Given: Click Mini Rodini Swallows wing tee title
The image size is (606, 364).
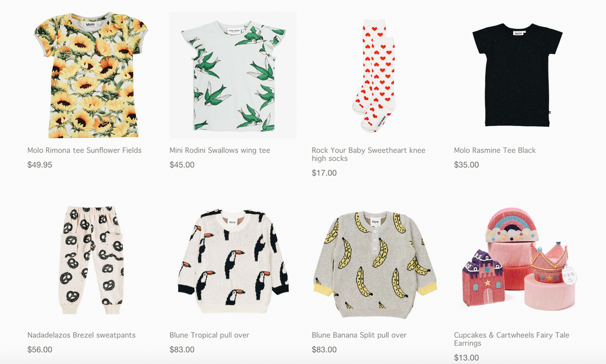Looking at the screenshot, I should (220, 150).
